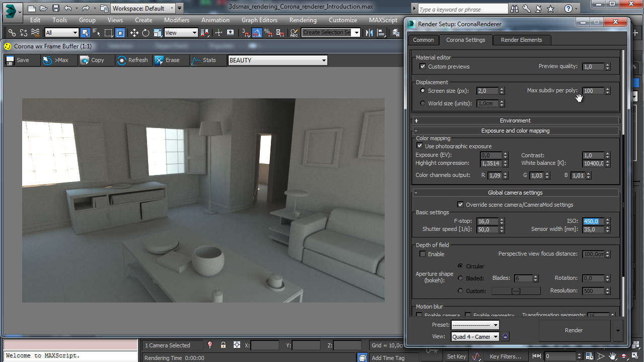Disable Use photographic exposure checkbox

click(420, 146)
